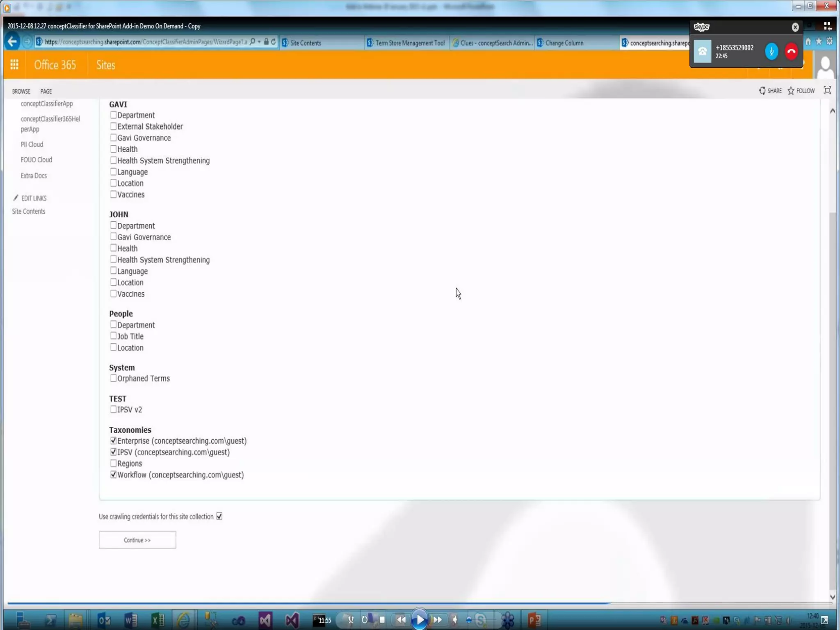Click the rewind button in the player controls
Viewport: 840px width, 630px height.
pos(401,620)
